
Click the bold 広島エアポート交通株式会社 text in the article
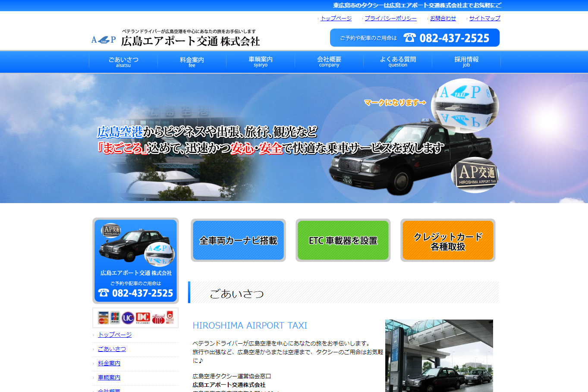click(229, 385)
